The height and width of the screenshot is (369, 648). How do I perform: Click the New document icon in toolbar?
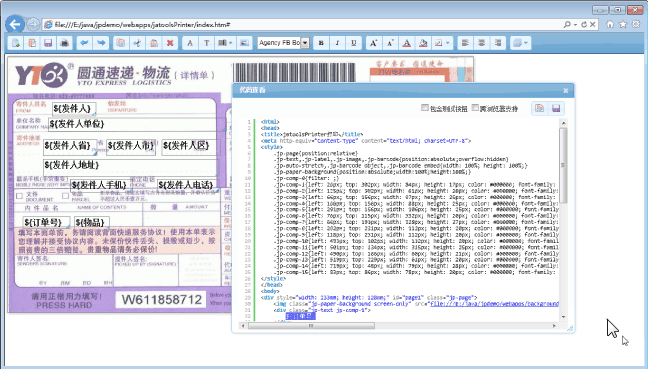click(16, 43)
